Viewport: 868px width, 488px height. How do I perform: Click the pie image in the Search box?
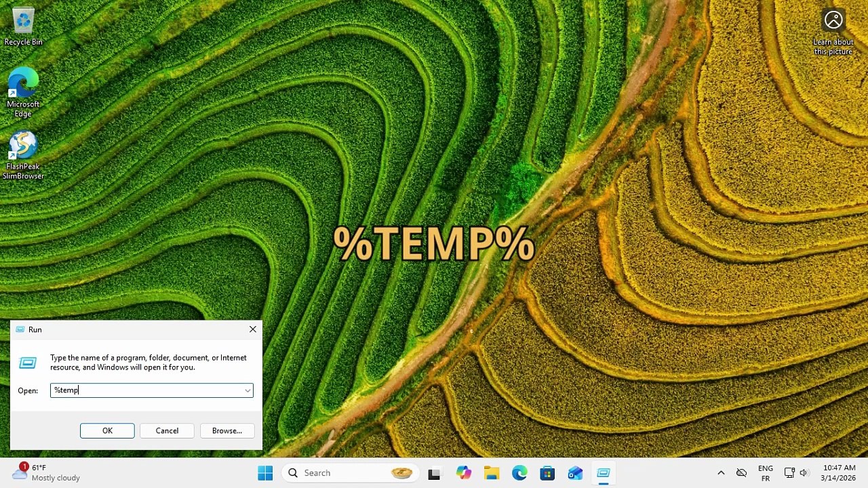[401, 473]
